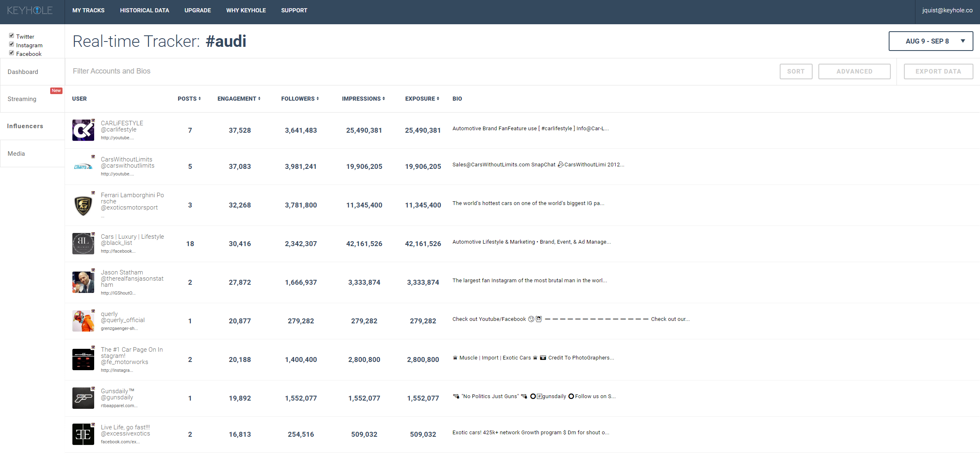Click the EXPORT DATA button
Viewport: 980px width, 454px height.
(938, 71)
